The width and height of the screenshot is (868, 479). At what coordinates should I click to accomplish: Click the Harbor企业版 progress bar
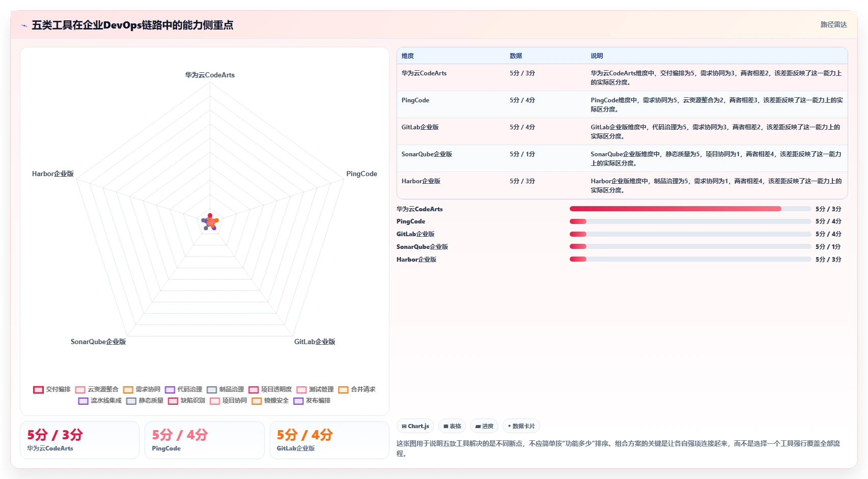pos(690,259)
